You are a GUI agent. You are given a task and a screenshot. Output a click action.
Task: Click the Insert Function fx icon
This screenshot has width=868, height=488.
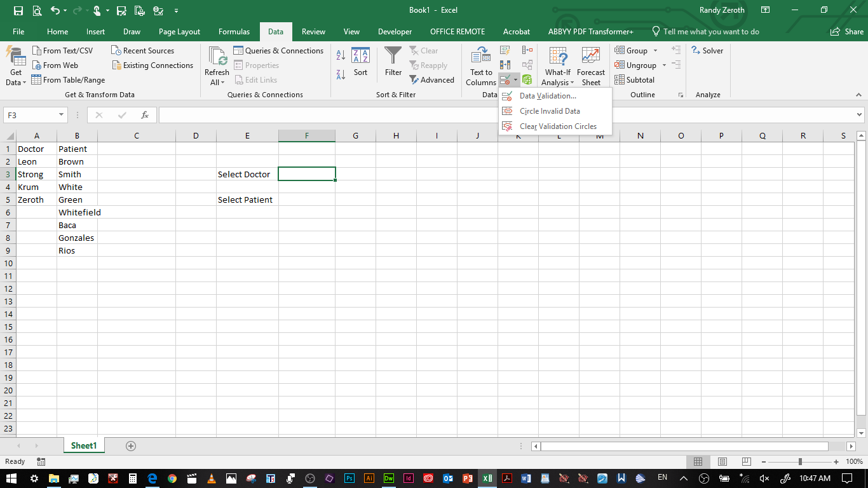[x=145, y=115]
